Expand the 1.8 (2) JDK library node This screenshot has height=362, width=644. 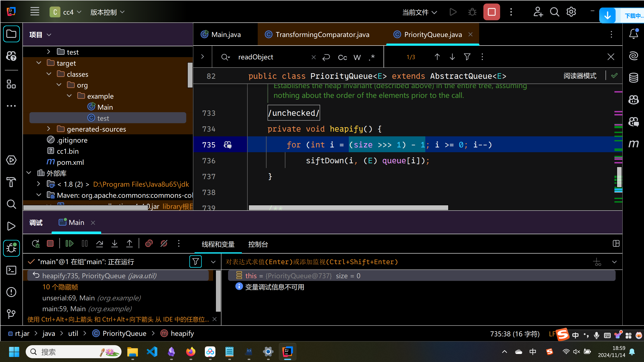coord(39,184)
